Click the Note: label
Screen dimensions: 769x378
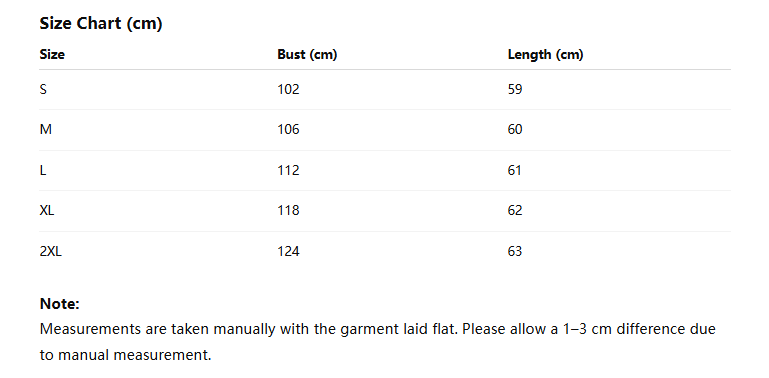click(59, 303)
